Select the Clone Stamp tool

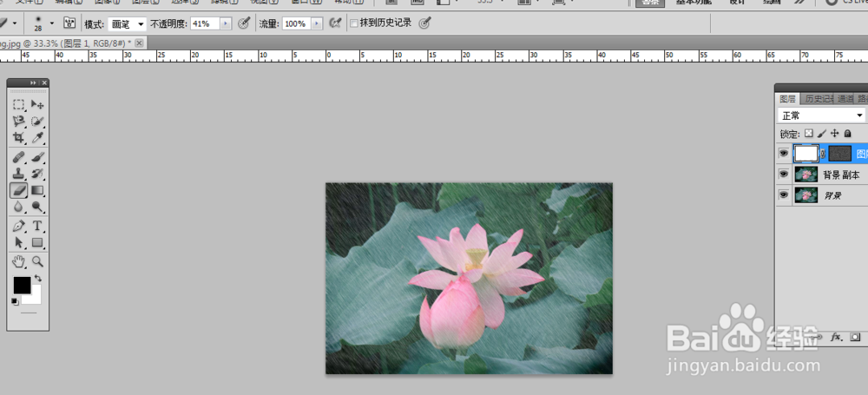19,174
